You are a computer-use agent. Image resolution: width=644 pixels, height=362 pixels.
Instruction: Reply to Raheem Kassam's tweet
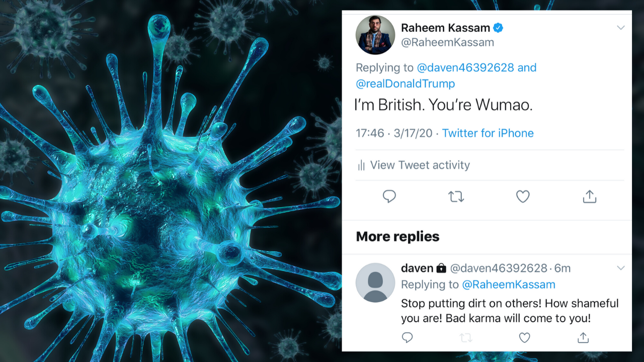click(389, 197)
